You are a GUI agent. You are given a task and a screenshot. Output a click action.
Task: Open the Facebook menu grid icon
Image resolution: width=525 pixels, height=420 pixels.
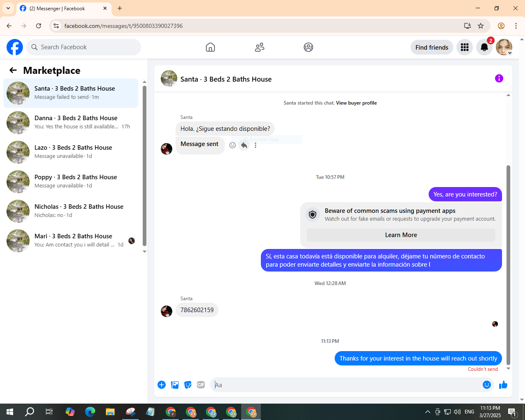click(465, 47)
